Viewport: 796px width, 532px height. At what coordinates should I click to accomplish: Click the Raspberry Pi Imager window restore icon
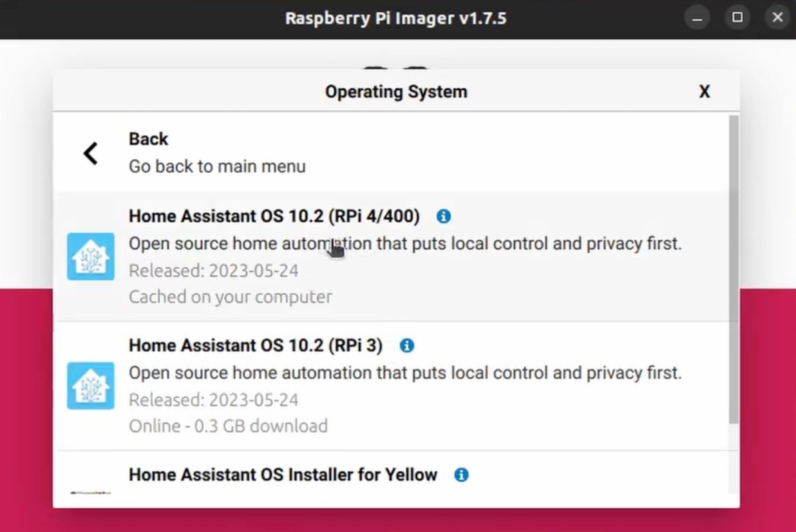[737, 17]
